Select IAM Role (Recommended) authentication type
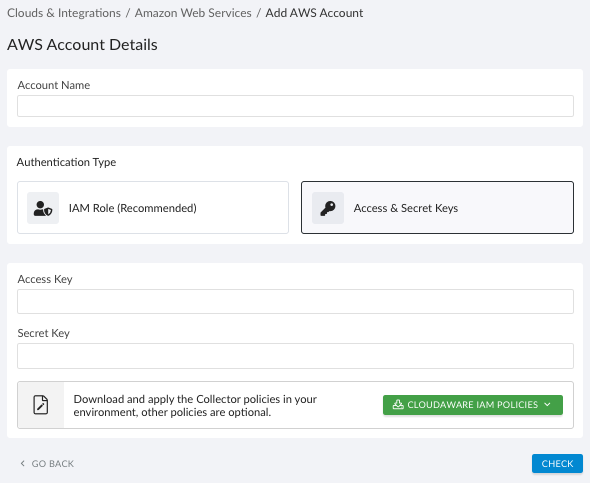 tap(153, 208)
